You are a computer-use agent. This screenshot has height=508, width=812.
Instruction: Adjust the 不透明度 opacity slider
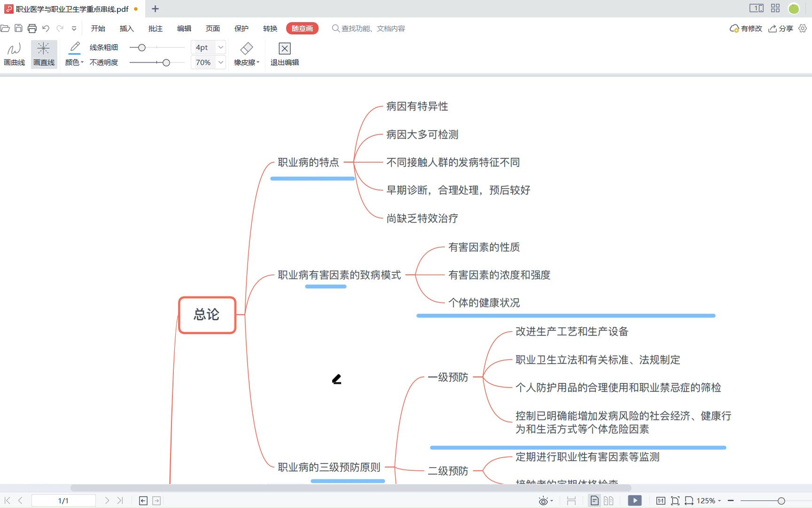[x=166, y=63]
